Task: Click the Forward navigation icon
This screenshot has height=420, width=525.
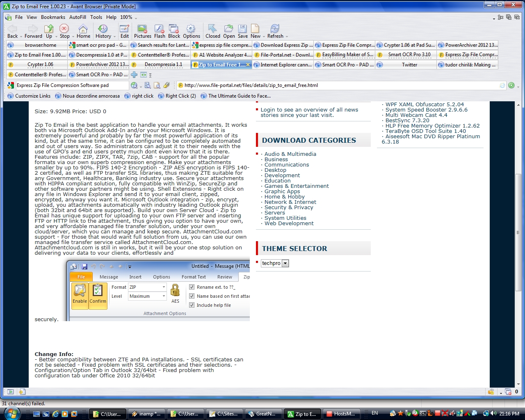Action: pos(33,28)
